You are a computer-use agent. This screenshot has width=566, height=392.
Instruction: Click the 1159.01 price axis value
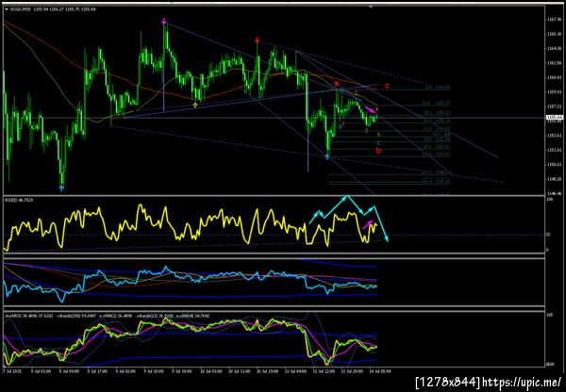(555, 92)
